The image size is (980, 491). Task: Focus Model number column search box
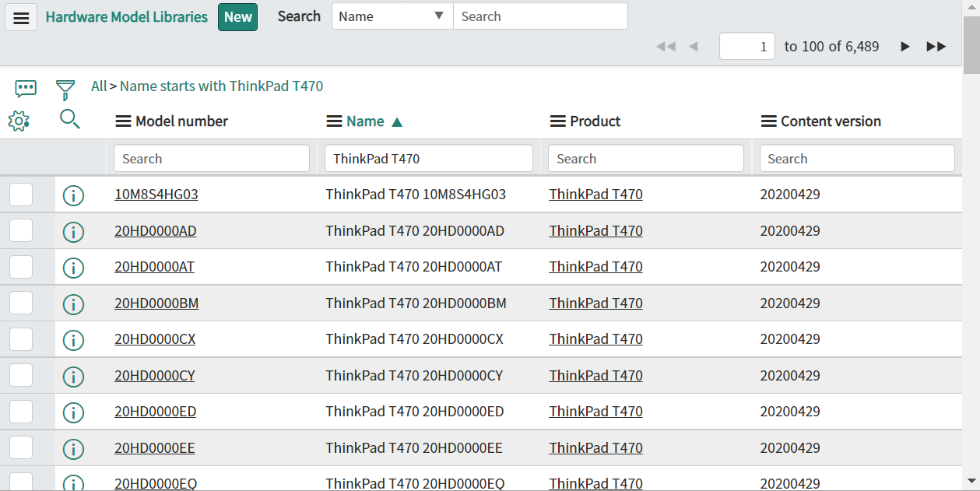(212, 159)
